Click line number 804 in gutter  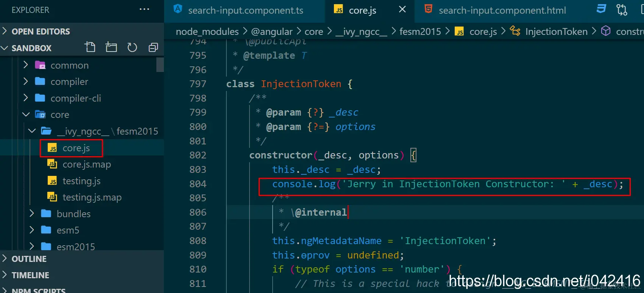tap(198, 184)
